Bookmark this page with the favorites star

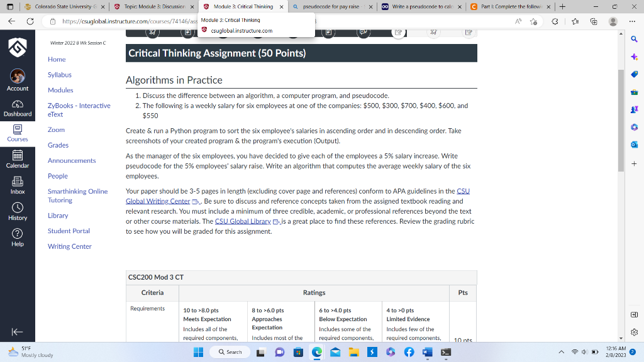pos(533,21)
